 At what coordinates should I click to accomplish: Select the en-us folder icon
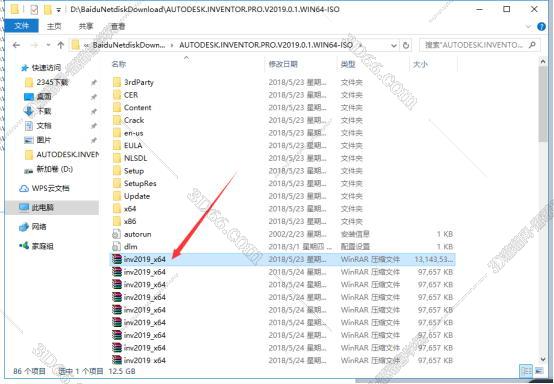[117, 133]
